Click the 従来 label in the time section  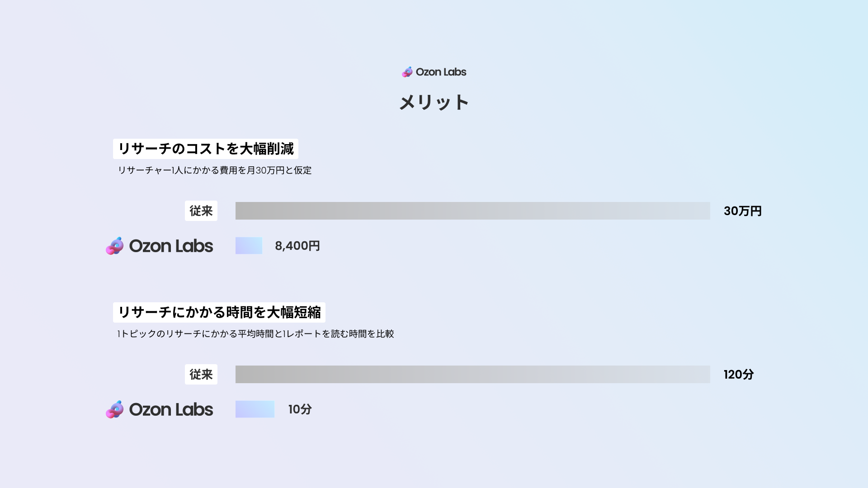click(x=201, y=375)
